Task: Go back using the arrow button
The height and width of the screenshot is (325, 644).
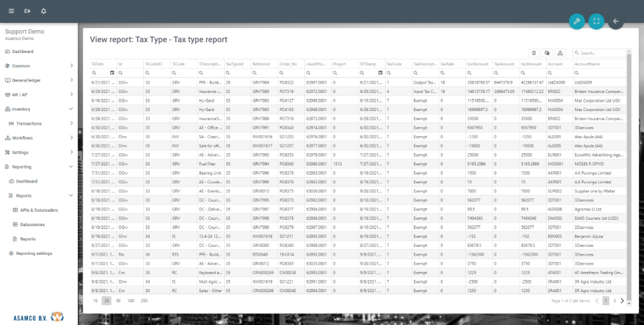Action: (615, 21)
